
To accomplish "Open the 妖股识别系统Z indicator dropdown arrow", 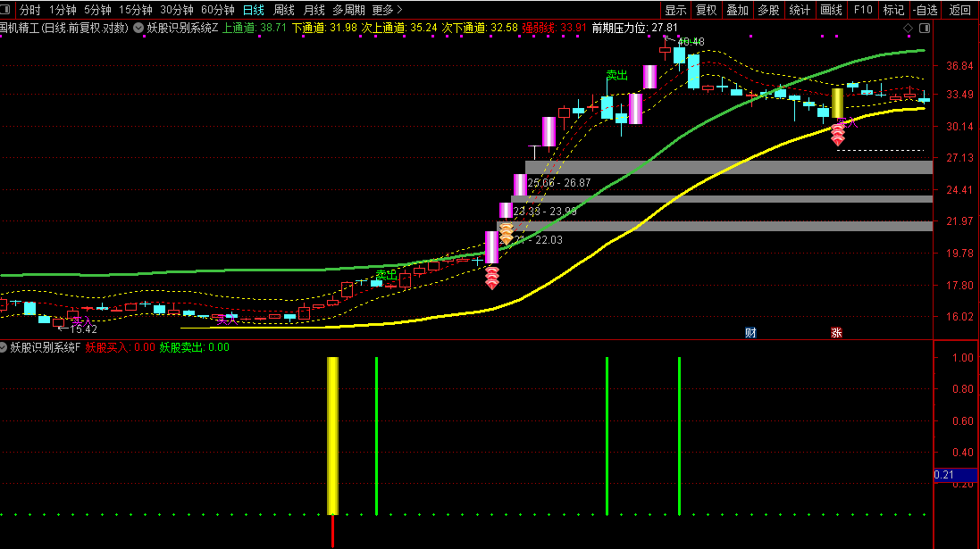I will 138,28.
